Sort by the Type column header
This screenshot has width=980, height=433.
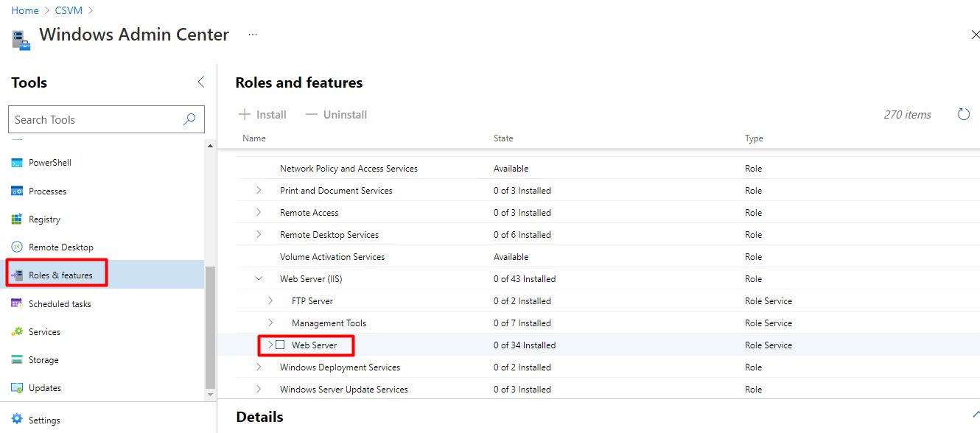(754, 138)
